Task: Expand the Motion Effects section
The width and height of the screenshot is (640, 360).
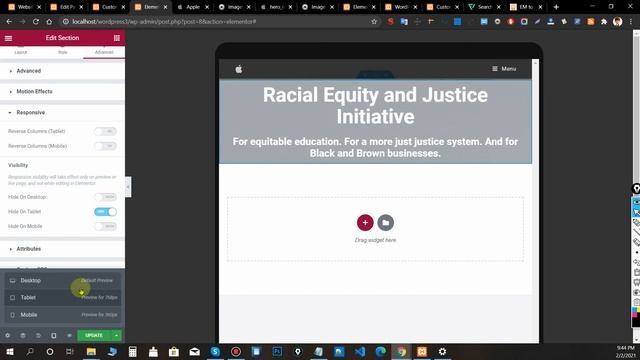Action: [62, 91]
